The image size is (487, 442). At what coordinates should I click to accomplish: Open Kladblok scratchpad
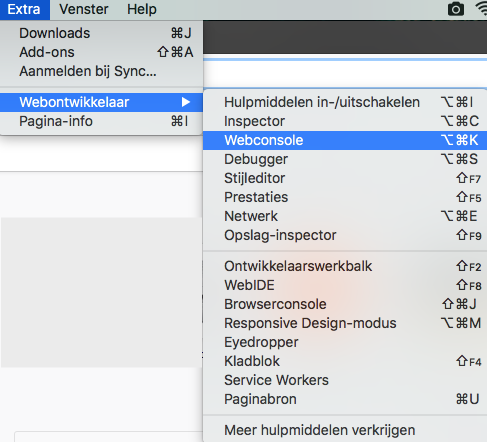click(x=345, y=361)
